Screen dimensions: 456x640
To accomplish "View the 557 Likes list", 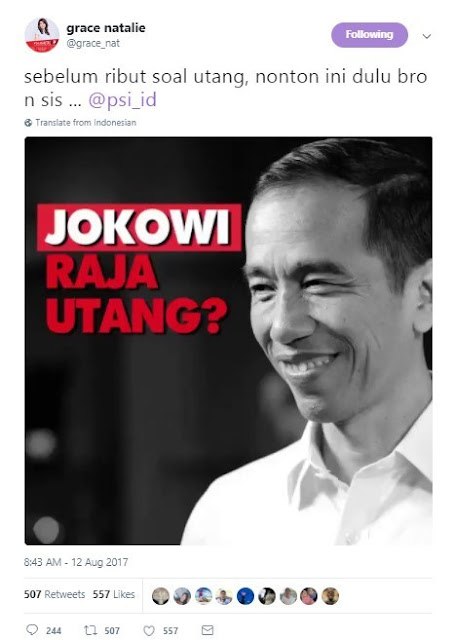I will point(113,594).
